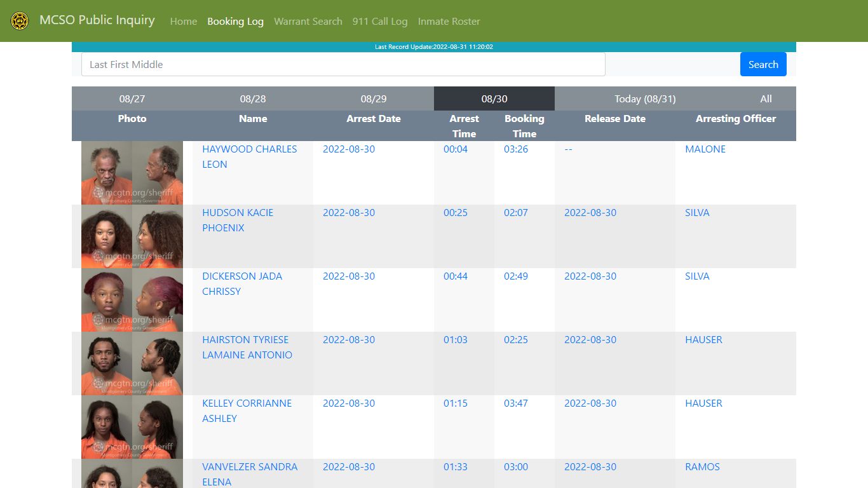
Task: Click booking time 02:25
Action: click(516, 339)
